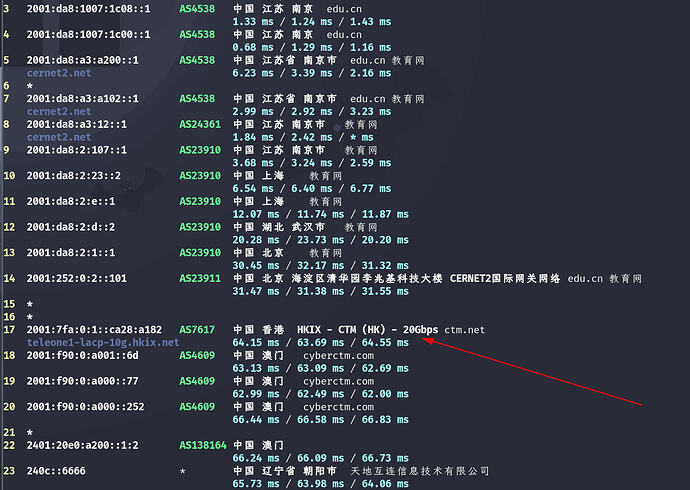
Task: Click 湖北 武汉市 location on hop 12
Action: (x=293, y=227)
